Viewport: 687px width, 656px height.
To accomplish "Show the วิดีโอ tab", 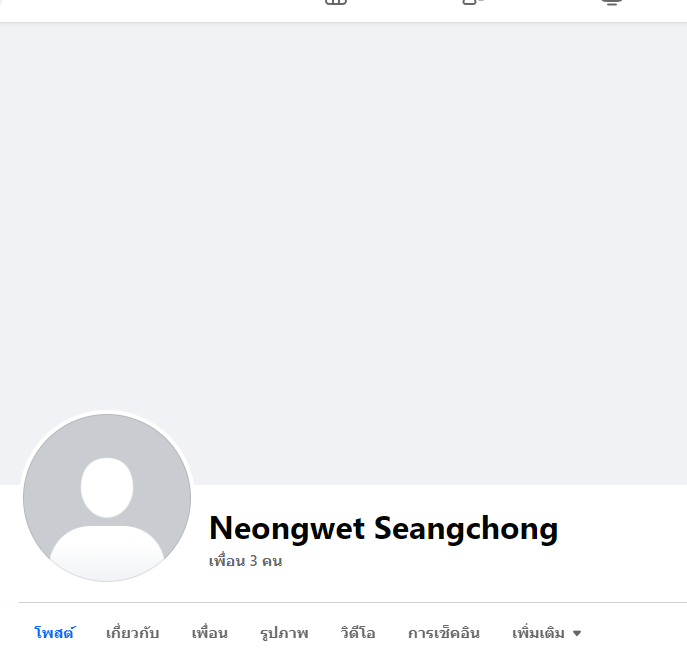I will [x=358, y=633].
